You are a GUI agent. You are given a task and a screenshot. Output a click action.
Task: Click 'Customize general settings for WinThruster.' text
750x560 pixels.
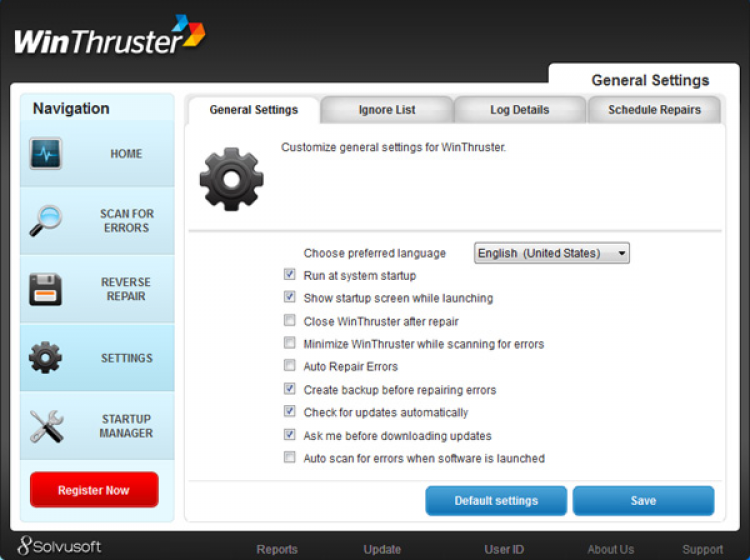(x=393, y=147)
